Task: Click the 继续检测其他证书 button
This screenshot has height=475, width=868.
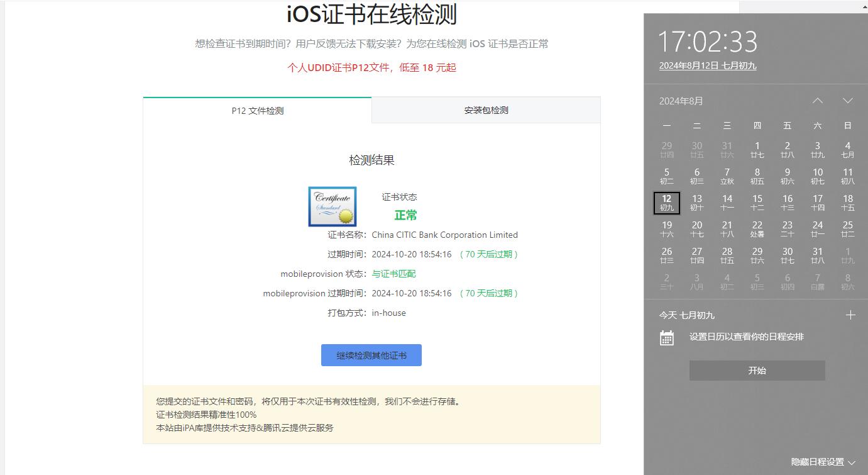Action: tap(371, 355)
